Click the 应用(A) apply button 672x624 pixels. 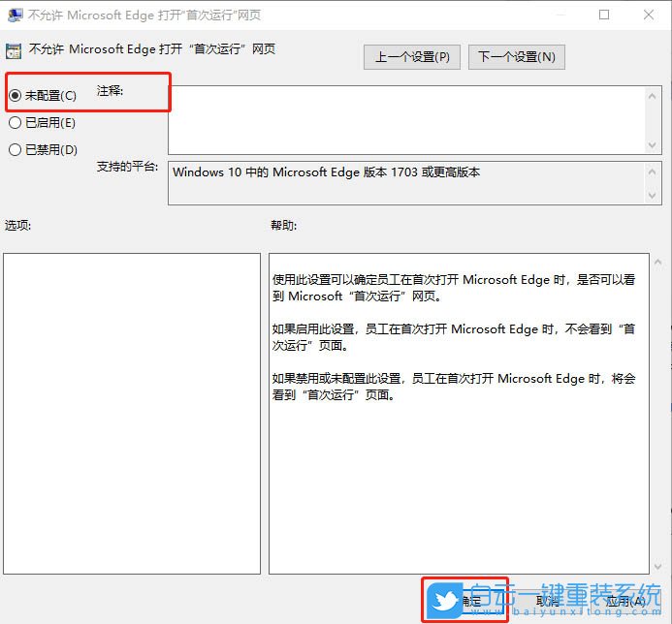point(625,601)
